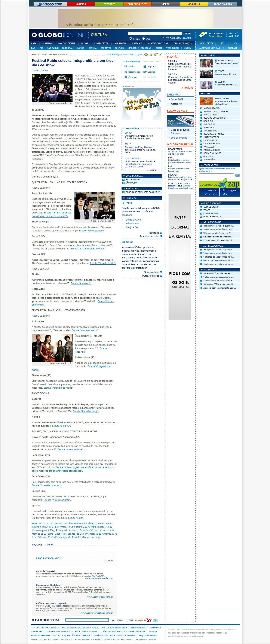270x644 pixels.
Task: Click the Recomende thumbs-up icon
Action: point(126,72)
